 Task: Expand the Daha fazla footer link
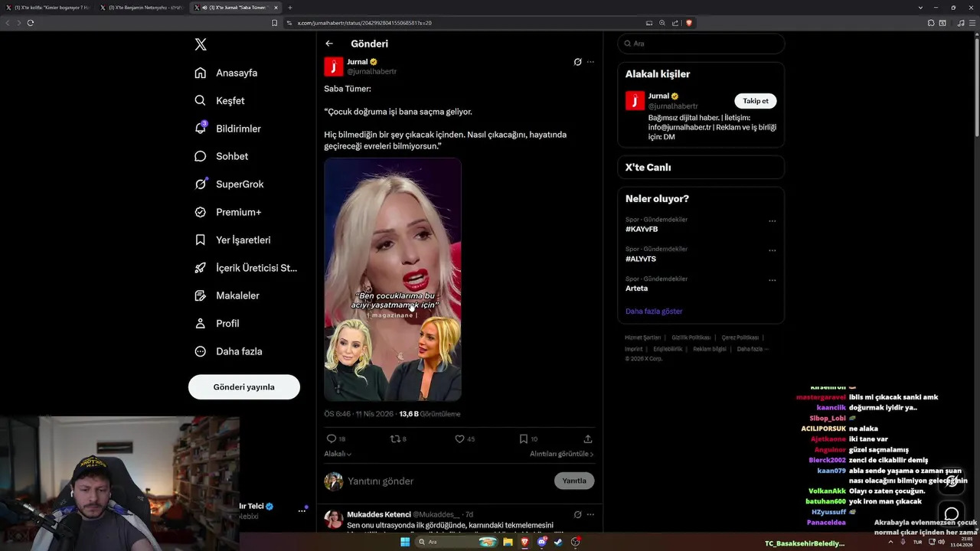[x=752, y=349]
